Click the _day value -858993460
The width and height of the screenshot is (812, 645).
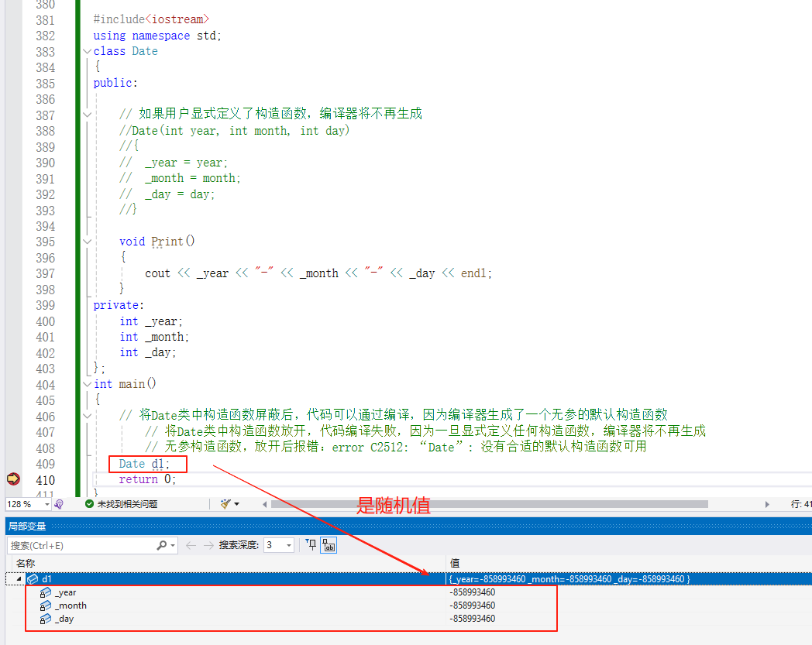pyautogui.click(x=473, y=619)
